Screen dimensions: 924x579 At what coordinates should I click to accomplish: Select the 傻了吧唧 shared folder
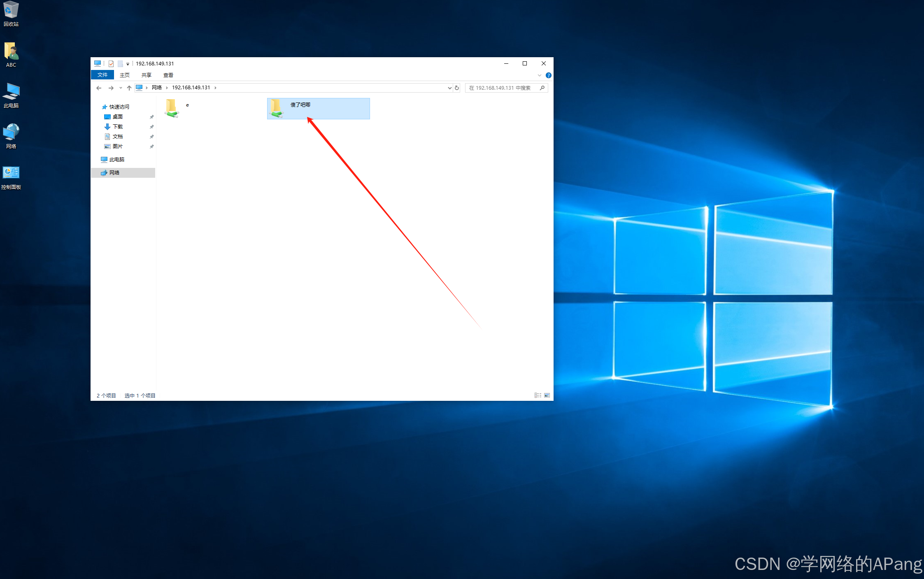[300, 108]
